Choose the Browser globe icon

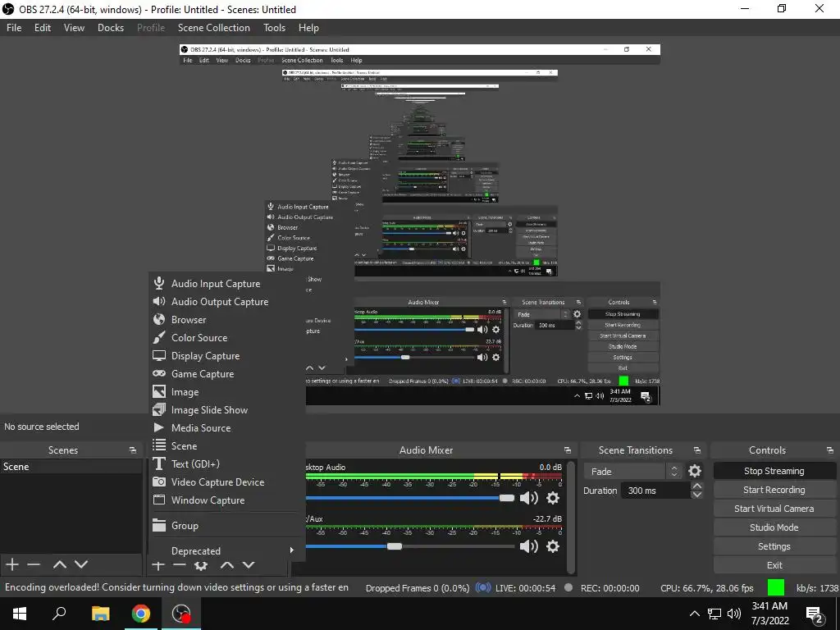point(158,319)
